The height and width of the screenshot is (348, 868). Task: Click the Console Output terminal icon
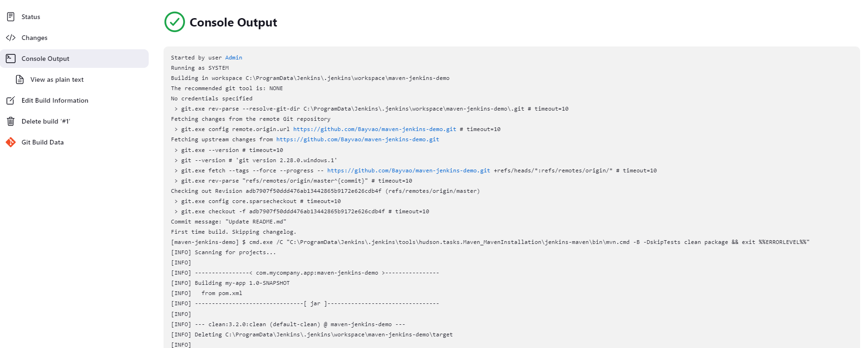tap(10, 58)
